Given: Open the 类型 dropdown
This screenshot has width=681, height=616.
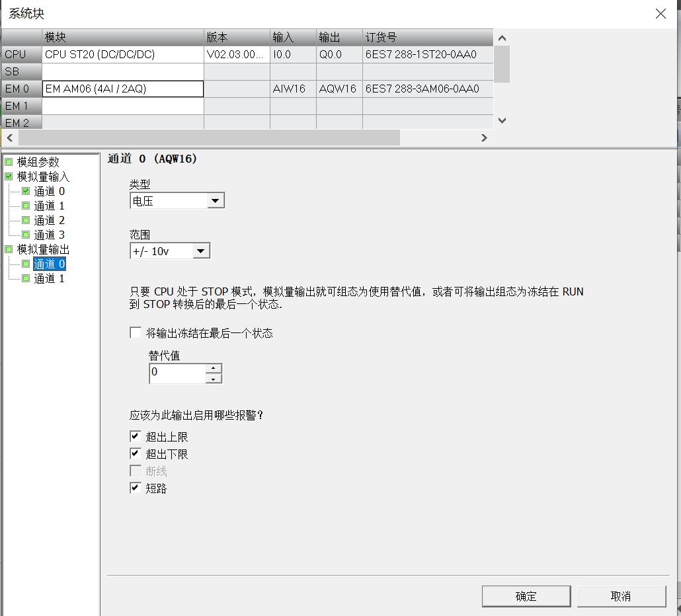Looking at the screenshot, I should tap(216, 200).
